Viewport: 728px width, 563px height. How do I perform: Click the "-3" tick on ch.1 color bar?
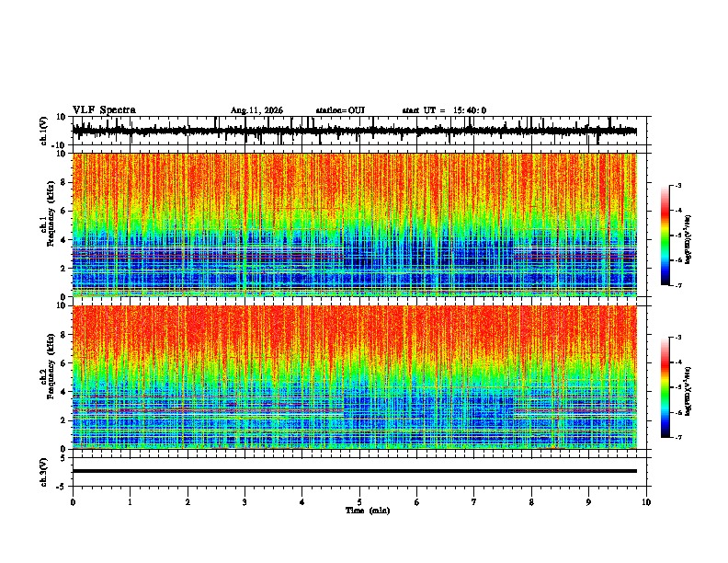pos(678,186)
